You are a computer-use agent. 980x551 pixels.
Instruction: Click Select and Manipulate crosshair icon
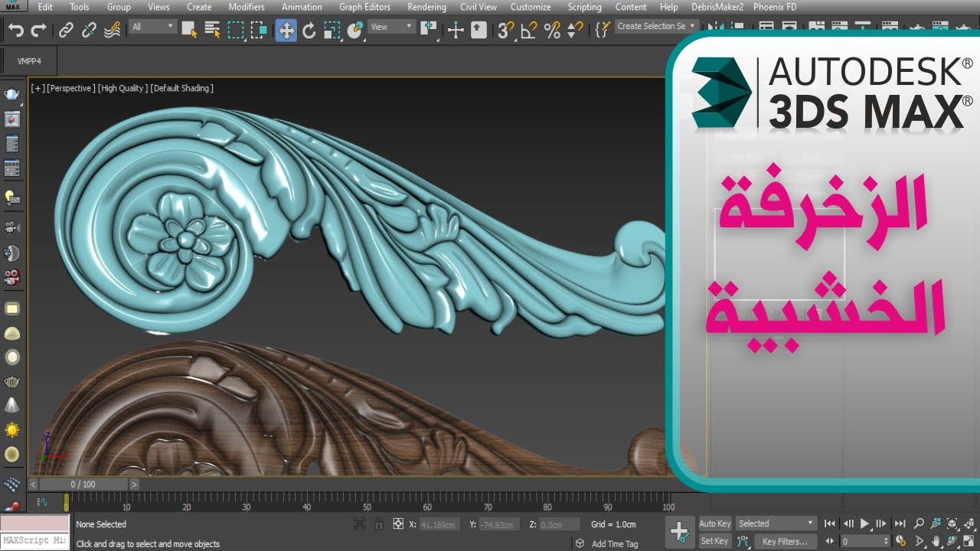(x=456, y=31)
